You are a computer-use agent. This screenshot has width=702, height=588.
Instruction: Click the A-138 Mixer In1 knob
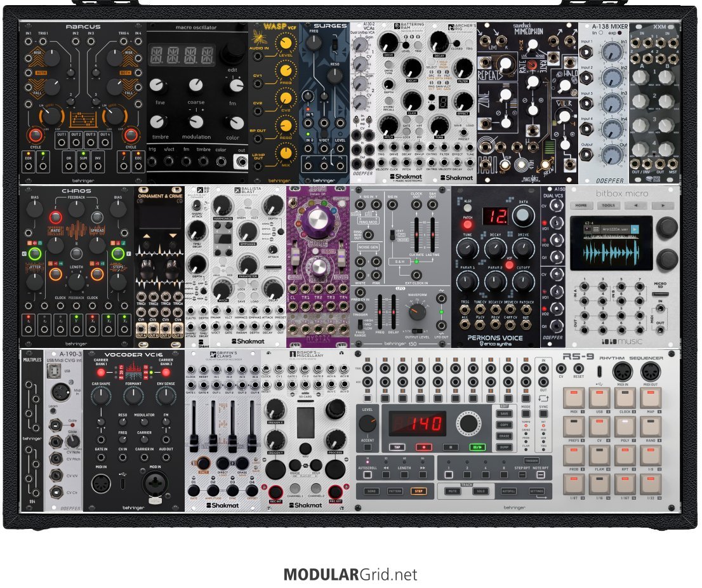click(612, 53)
